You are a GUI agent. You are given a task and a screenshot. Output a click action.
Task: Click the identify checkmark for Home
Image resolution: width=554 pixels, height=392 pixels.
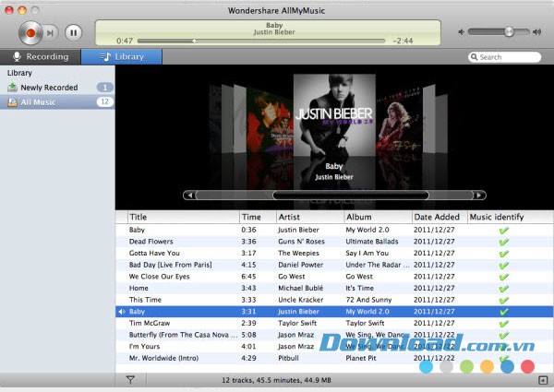coord(504,289)
